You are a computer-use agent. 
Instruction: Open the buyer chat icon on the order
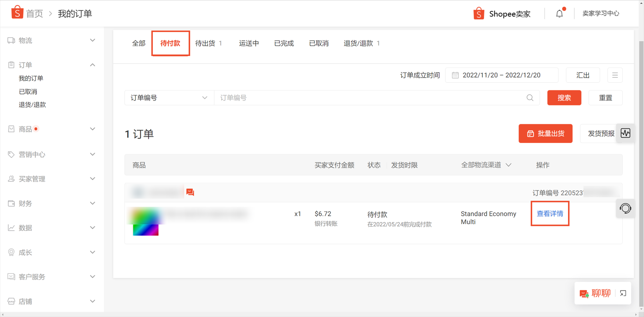pos(190,192)
